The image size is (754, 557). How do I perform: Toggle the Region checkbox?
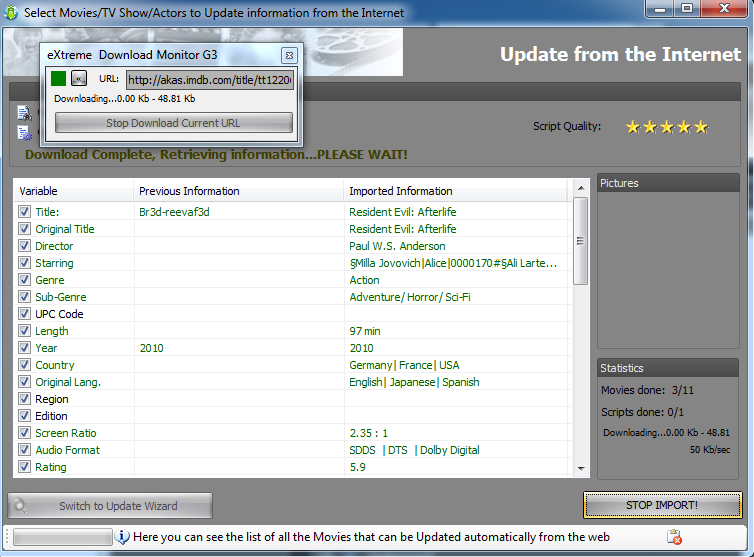[24, 398]
